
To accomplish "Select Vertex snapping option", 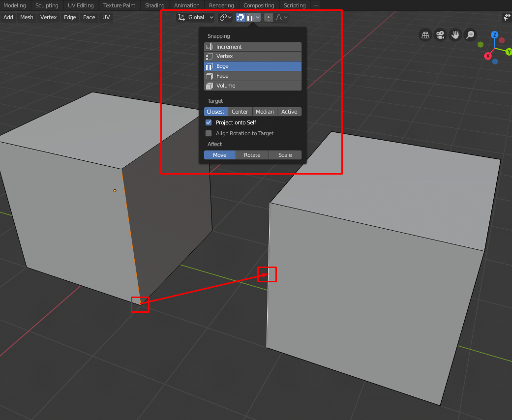I will click(x=253, y=56).
